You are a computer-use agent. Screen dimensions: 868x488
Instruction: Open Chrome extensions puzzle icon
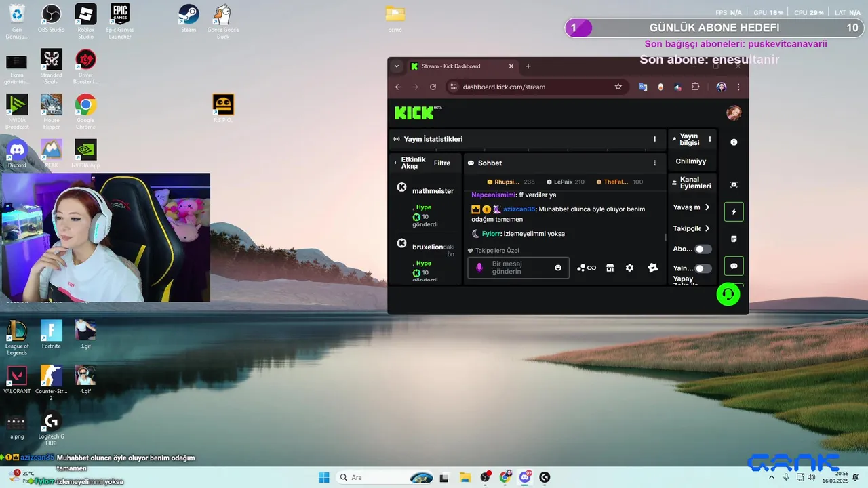[695, 87]
